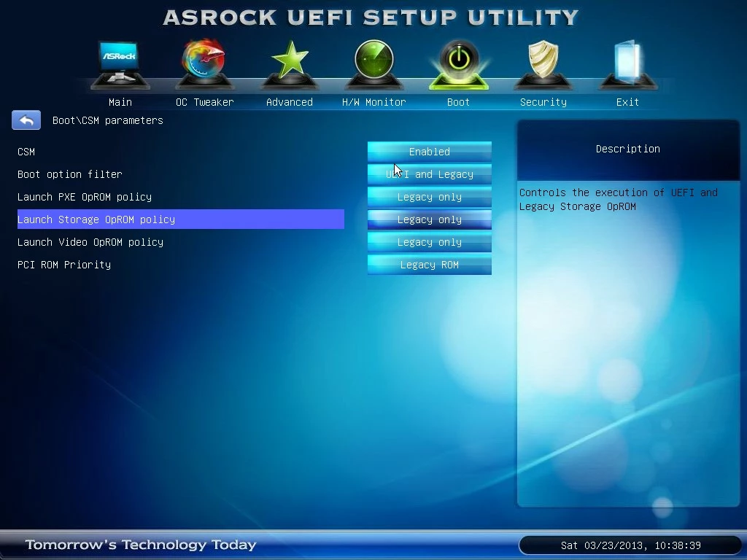The width and height of the screenshot is (747, 560).
Task: Select the Launch PXE OpROM policy label
Action: coord(85,197)
